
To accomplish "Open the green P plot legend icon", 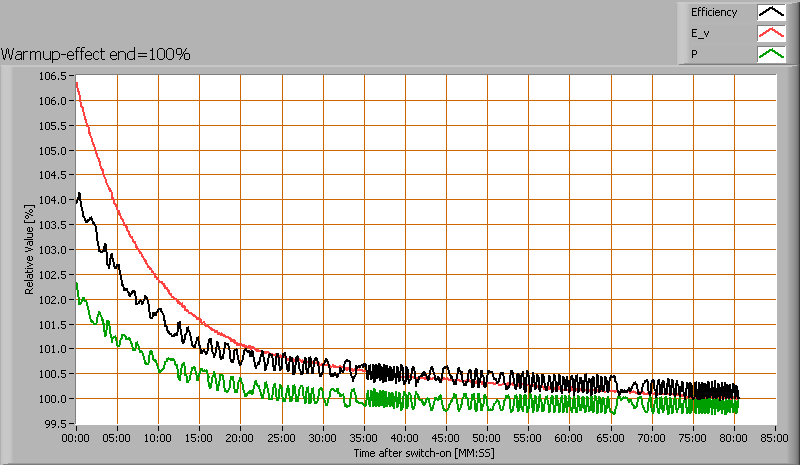I will pyautogui.click(x=771, y=54).
